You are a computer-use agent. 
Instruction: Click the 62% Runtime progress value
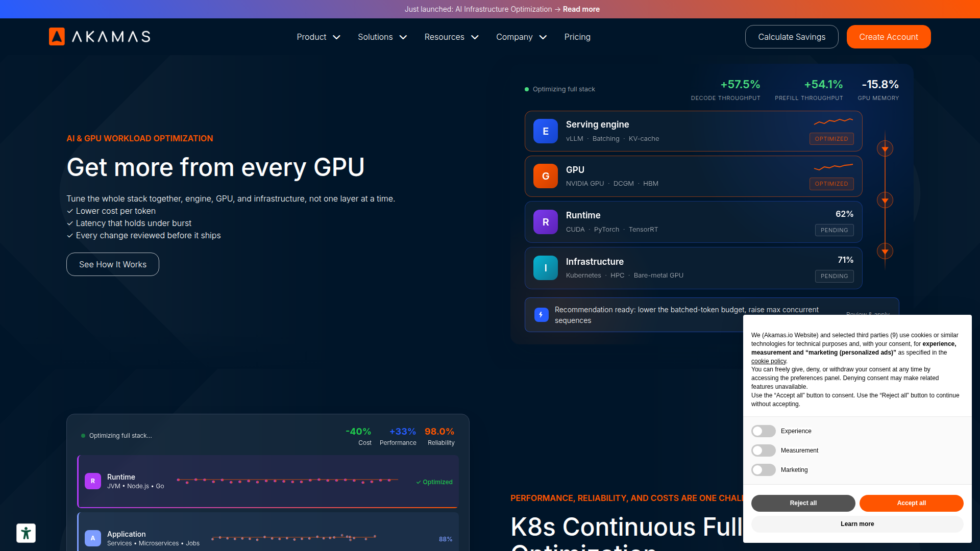point(844,214)
